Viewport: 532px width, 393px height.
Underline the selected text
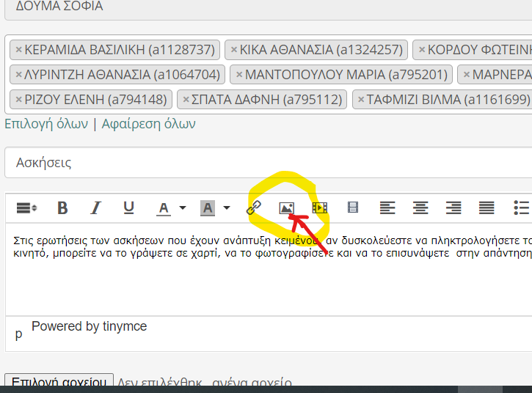point(128,208)
